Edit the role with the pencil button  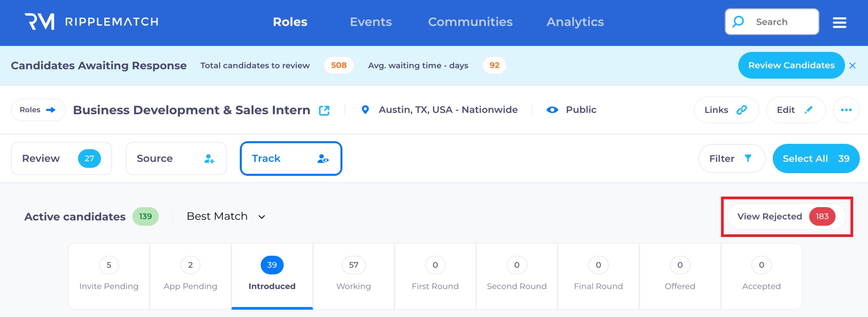coord(795,110)
